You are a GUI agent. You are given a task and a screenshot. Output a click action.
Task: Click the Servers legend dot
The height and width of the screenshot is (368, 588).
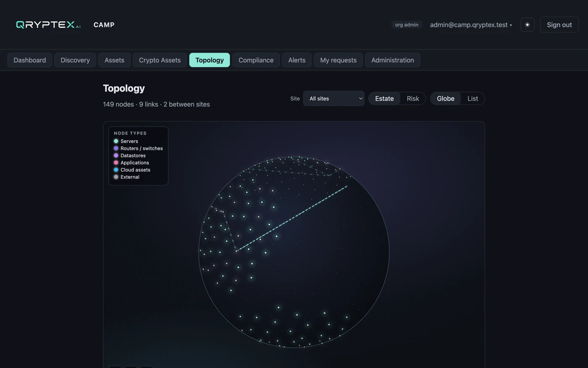click(x=116, y=141)
